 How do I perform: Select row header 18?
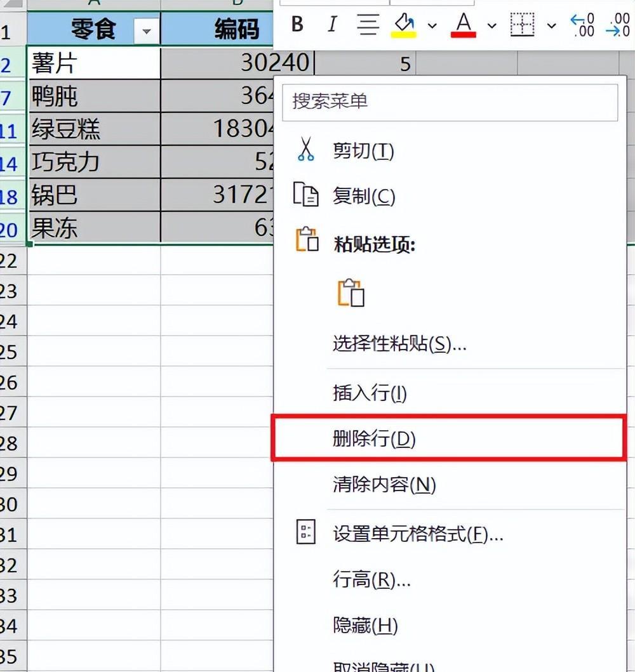point(13,196)
